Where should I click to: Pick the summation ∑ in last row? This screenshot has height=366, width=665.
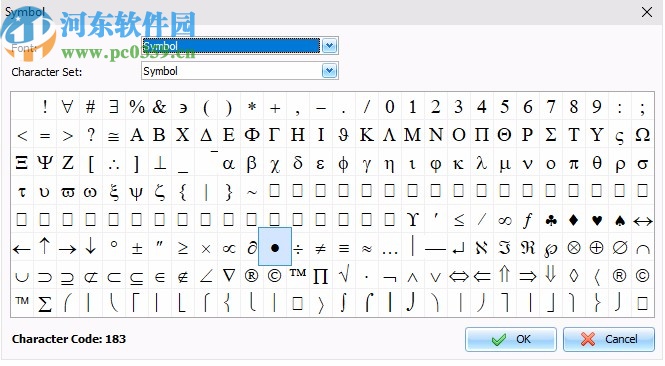(x=45, y=304)
